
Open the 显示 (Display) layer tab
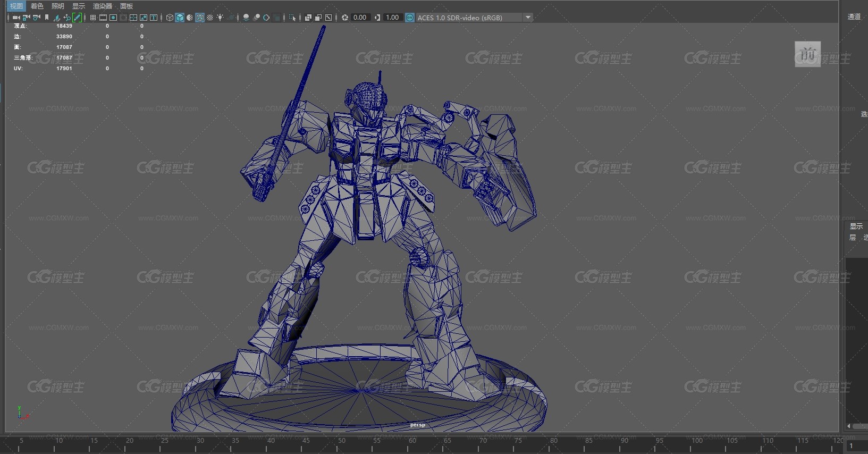click(856, 226)
